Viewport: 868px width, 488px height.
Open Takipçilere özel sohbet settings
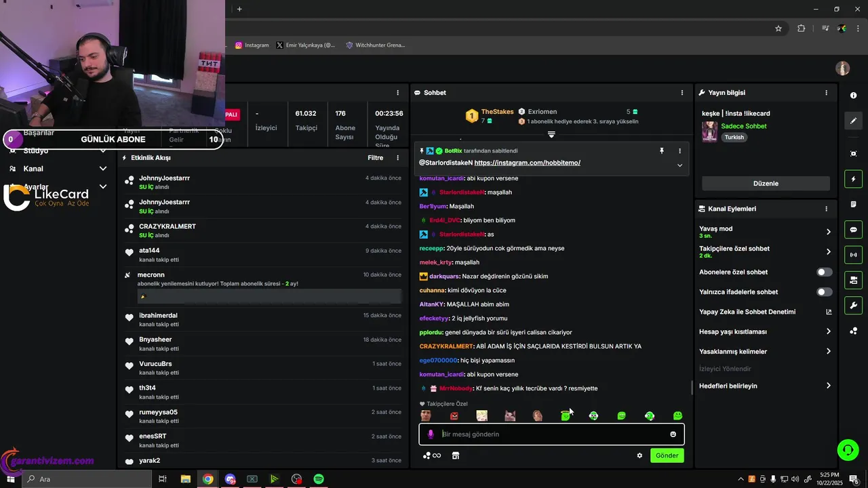765,251
